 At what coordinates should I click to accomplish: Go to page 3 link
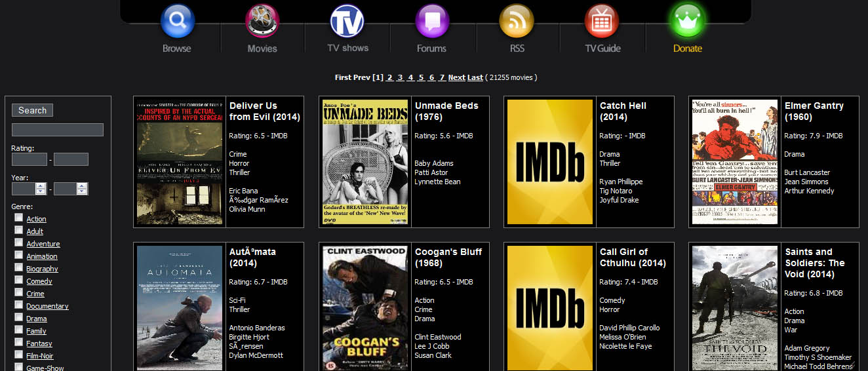pyautogui.click(x=400, y=77)
